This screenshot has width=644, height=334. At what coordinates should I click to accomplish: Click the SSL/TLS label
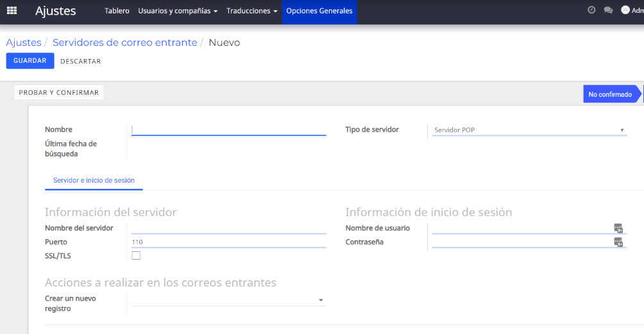[58, 256]
